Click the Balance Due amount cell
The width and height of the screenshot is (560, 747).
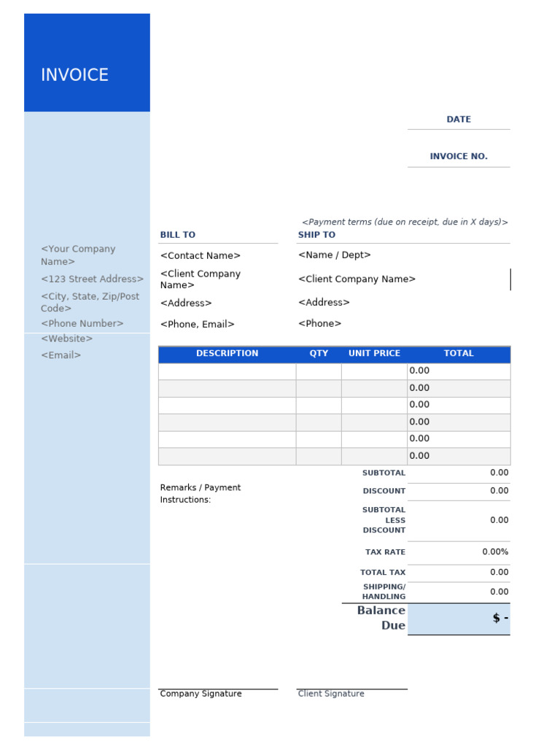click(459, 619)
